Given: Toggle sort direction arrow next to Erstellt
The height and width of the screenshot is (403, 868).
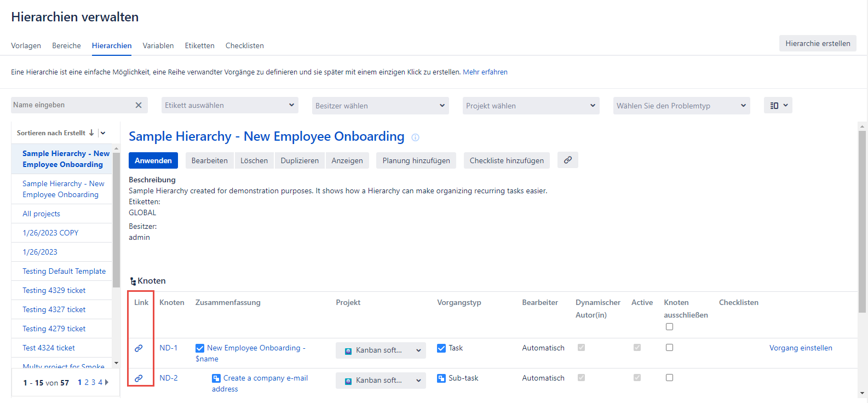Looking at the screenshot, I should tap(91, 133).
